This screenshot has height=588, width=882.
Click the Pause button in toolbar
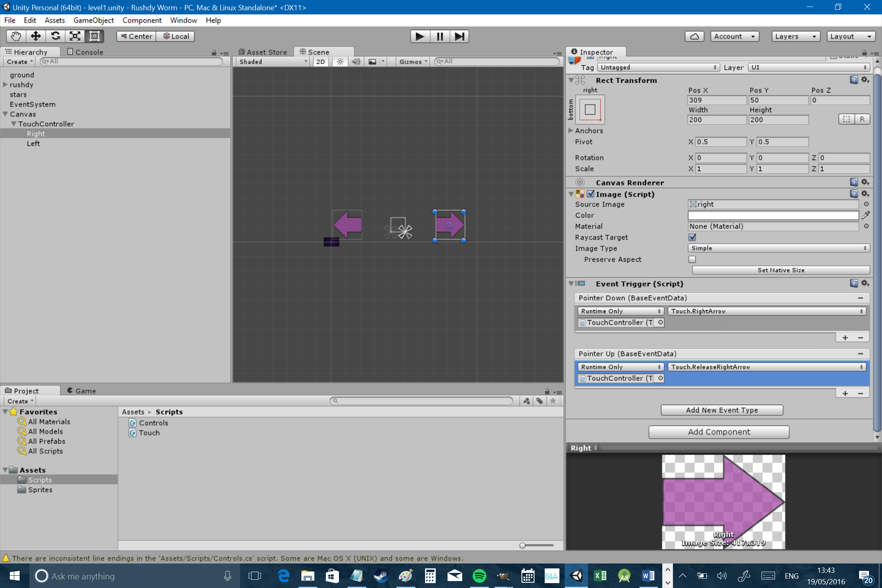[440, 36]
